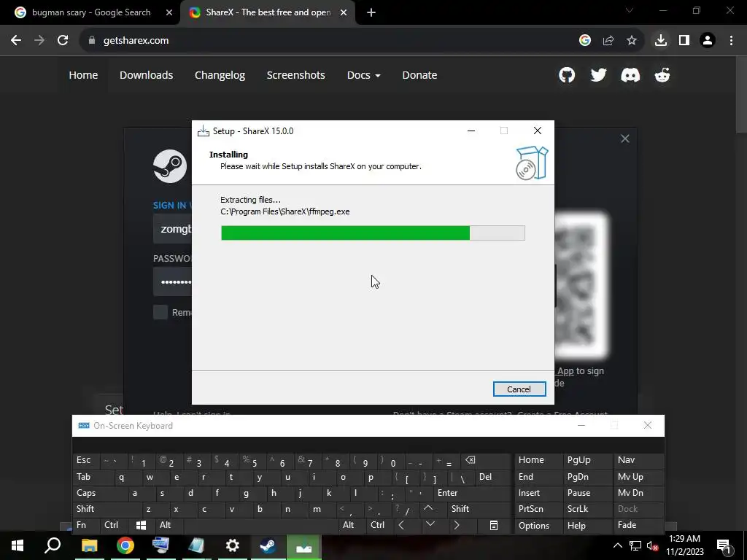Screen dimensions: 747x560
Task: Click the Chrome downloads icon
Action: coord(660,41)
